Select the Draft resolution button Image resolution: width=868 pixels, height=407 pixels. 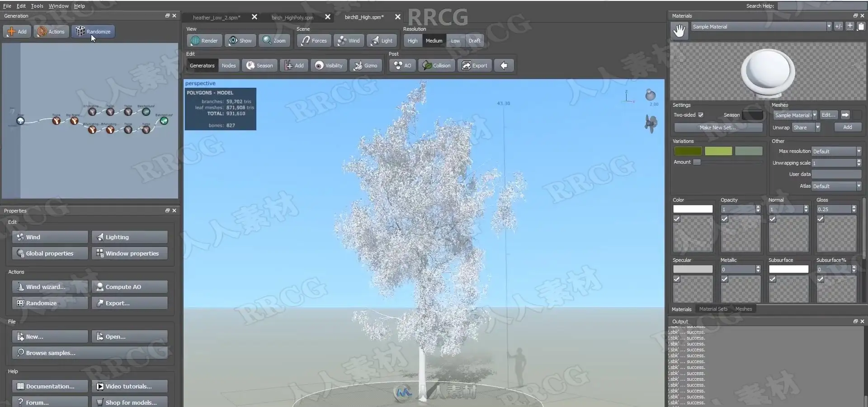pyautogui.click(x=474, y=41)
